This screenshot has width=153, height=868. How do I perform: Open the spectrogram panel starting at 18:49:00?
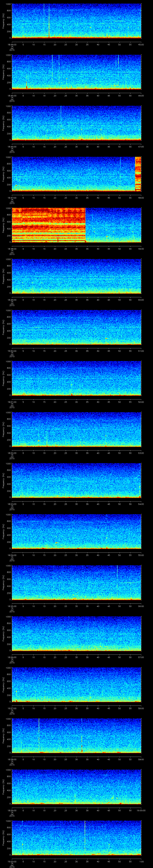coord(76,276)
